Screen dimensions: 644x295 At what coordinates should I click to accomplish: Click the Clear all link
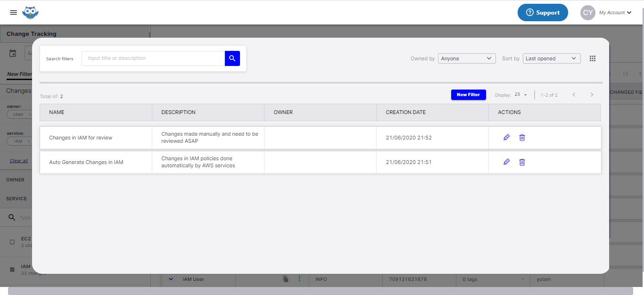[x=19, y=161]
